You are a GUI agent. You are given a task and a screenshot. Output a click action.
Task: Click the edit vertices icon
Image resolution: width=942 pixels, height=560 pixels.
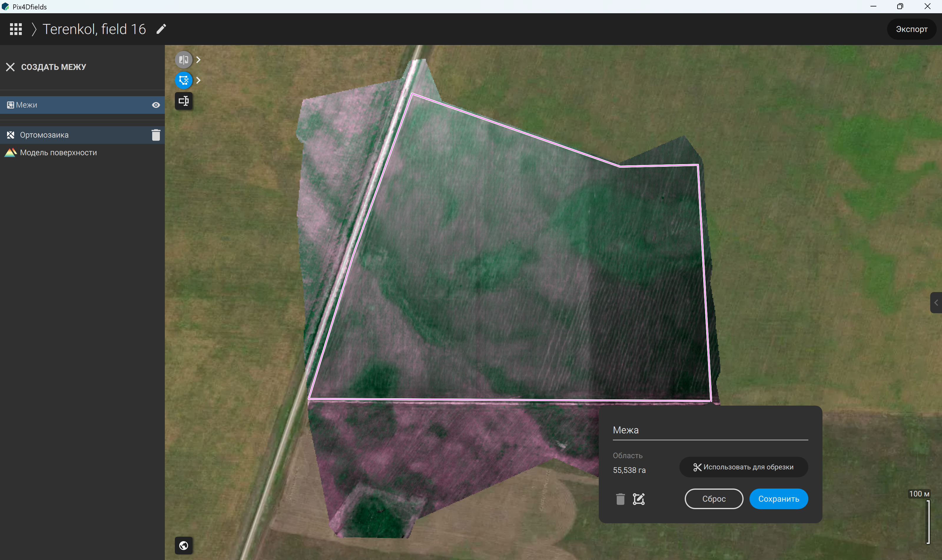click(x=639, y=499)
